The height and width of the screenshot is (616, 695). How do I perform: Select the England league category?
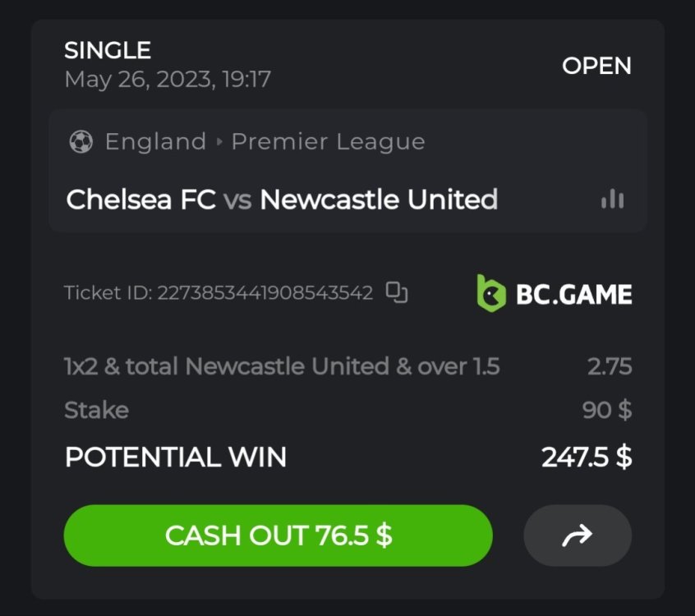(x=155, y=141)
